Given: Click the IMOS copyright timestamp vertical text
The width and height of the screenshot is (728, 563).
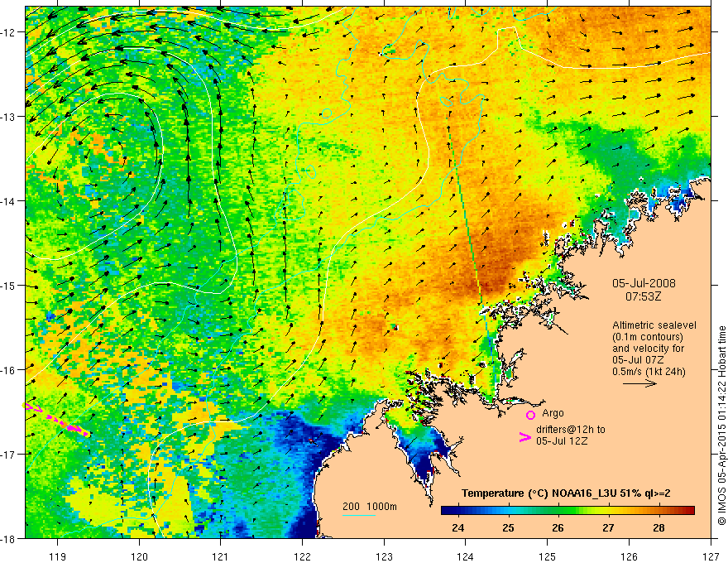Looking at the screenshot, I should point(721,426).
